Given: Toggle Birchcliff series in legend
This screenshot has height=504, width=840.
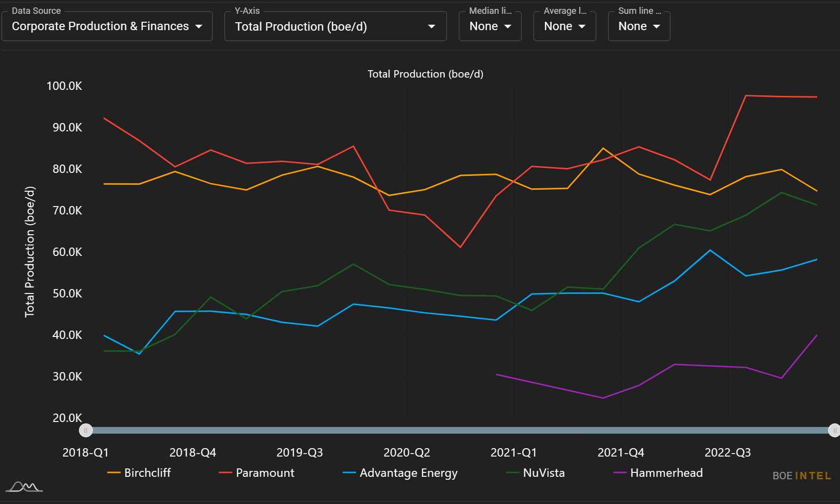Looking at the screenshot, I should coord(139,473).
